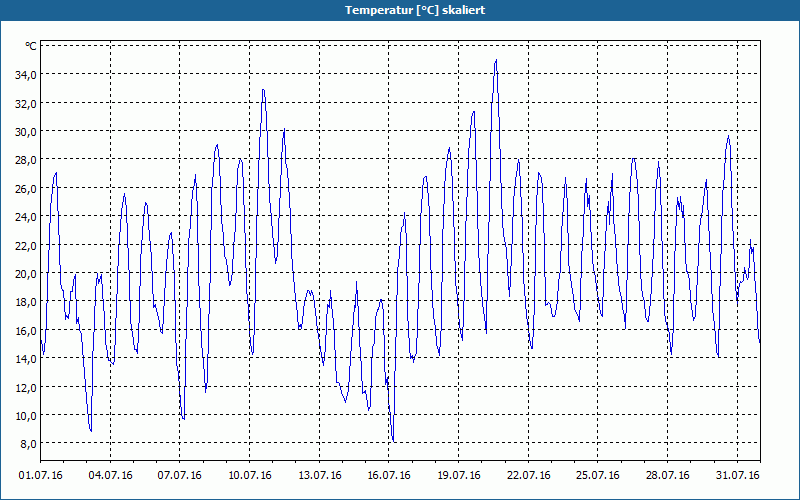Click the 14,0 y-axis tick label
This screenshot has width=800, height=500.
tap(27, 359)
